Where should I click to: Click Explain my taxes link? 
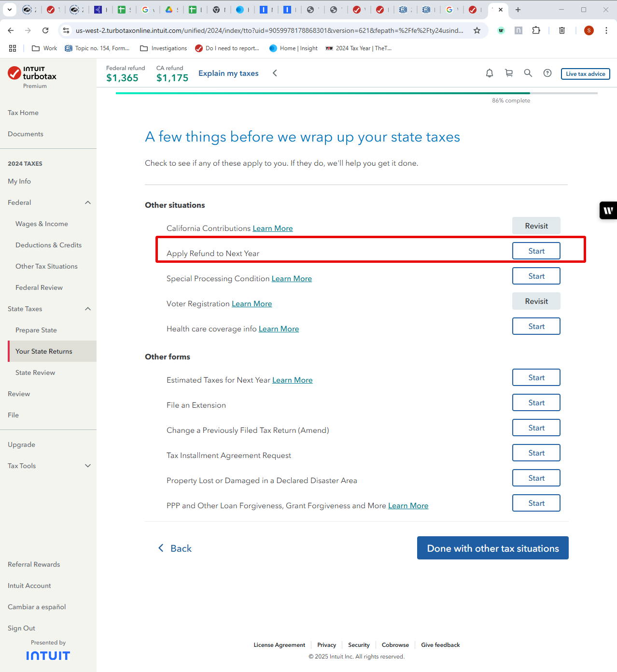(228, 73)
